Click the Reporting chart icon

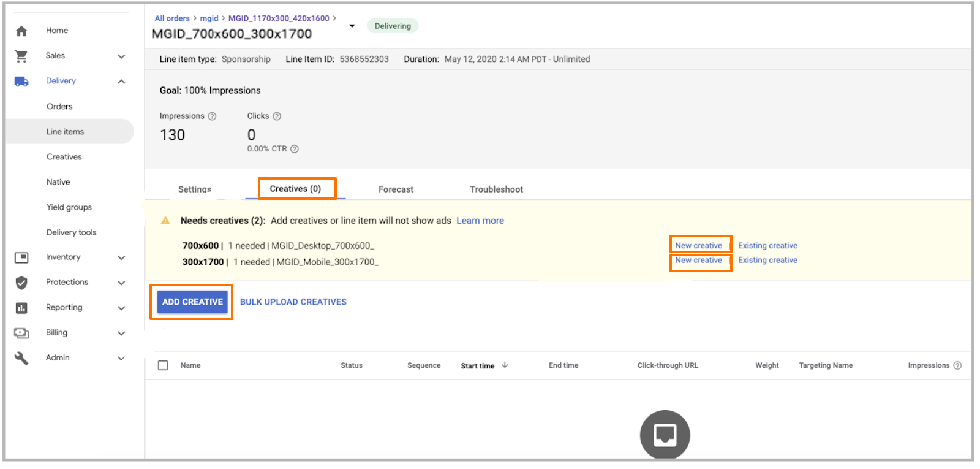[21, 308]
